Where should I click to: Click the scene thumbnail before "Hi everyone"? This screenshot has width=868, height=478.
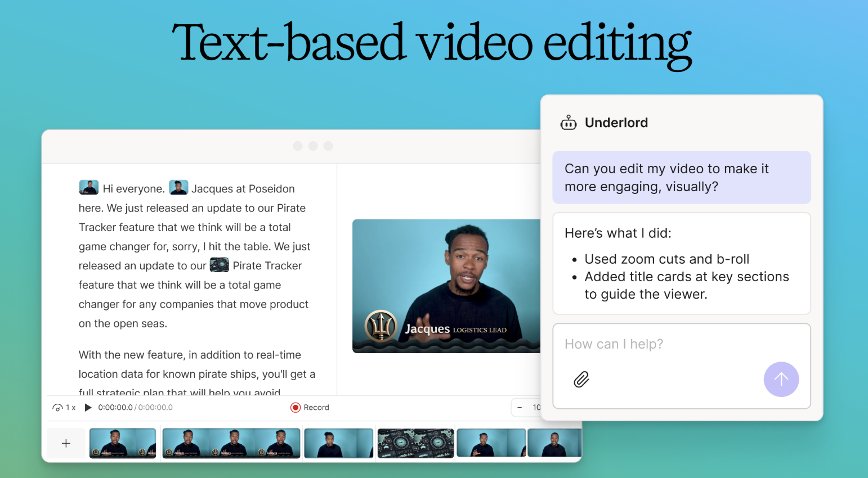(x=89, y=188)
